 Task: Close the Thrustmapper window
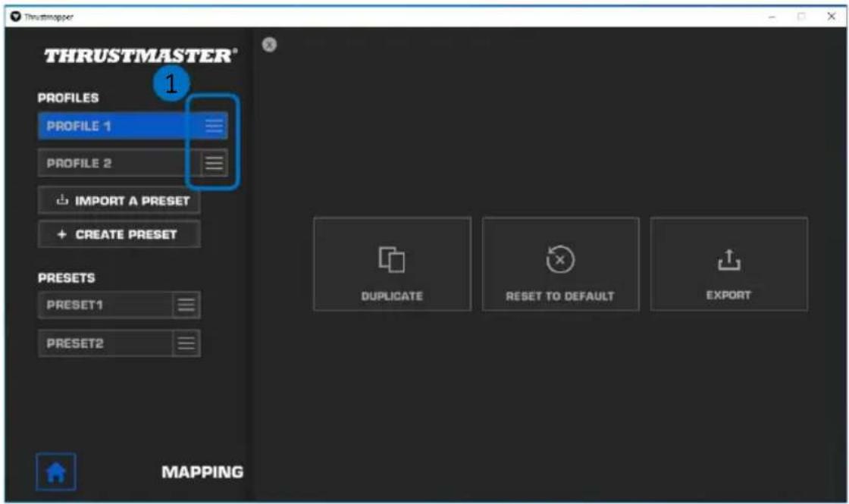831,16
